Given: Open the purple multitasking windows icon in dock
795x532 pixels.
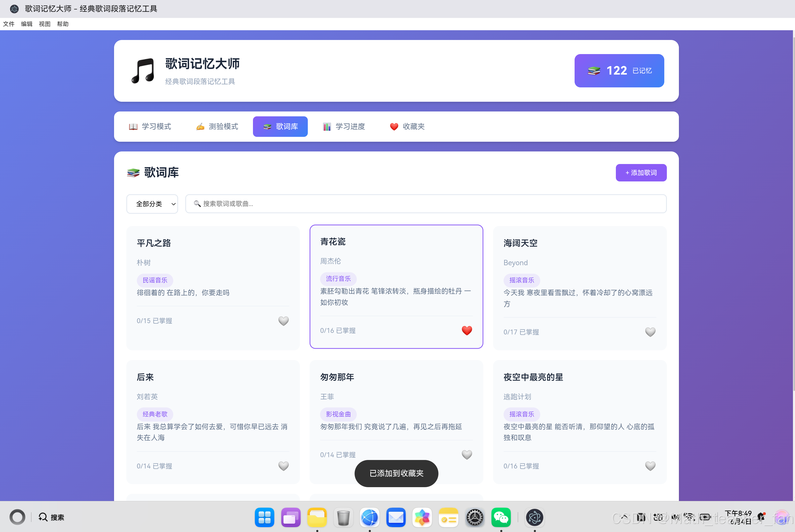Looking at the screenshot, I should tap(291, 517).
